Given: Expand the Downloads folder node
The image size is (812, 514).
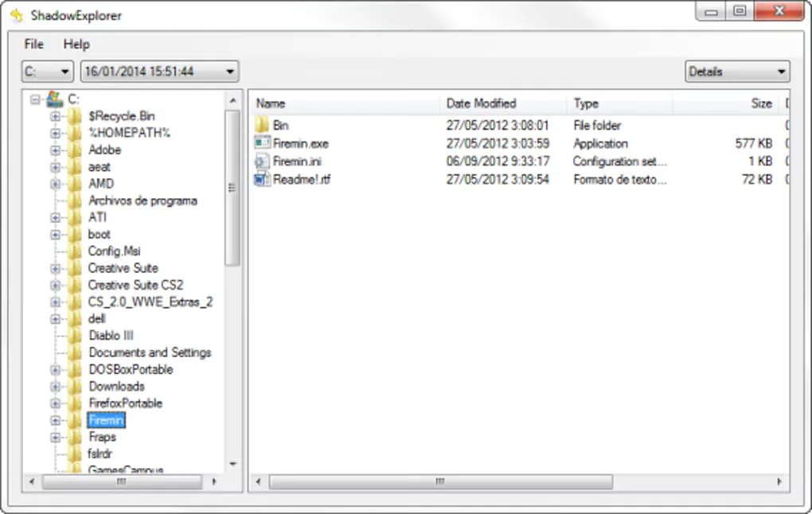Looking at the screenshot, I should [x=55, y=387].
